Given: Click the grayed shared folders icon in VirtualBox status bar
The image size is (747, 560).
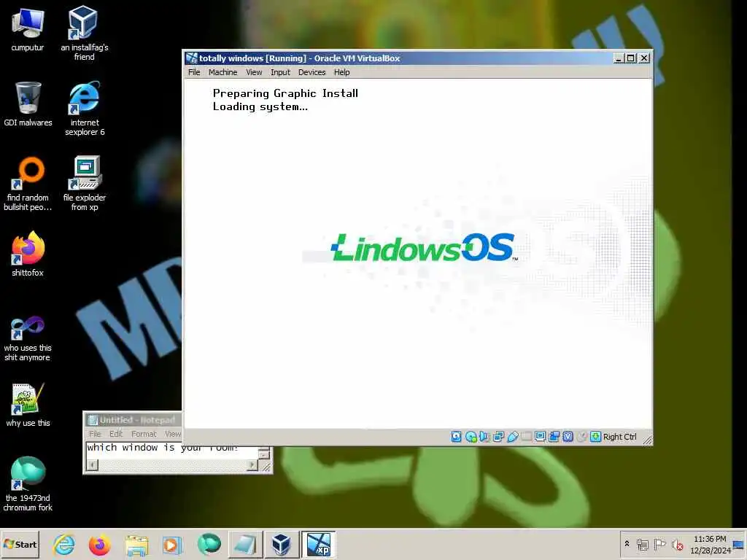Looking at the screenshot, I should [x=526, y=437].
